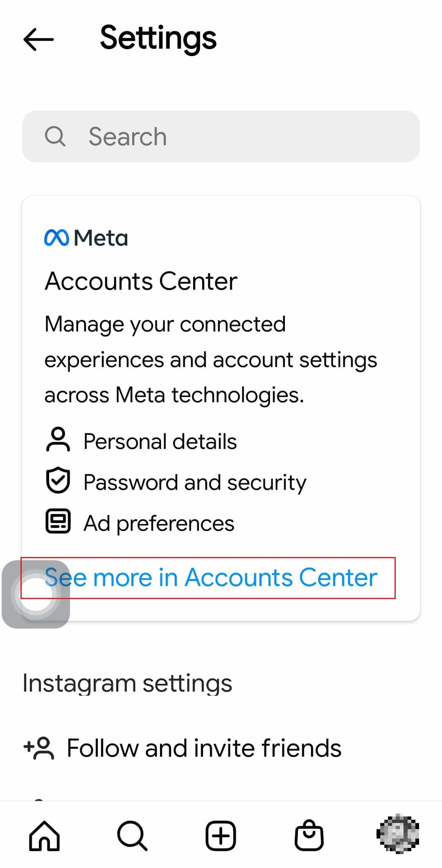Tap the Password and security shield icon

click(58, 480)
